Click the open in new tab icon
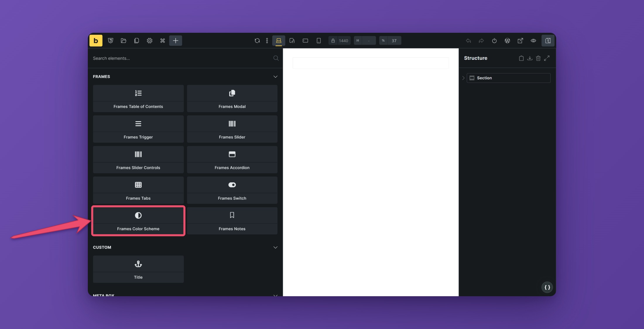 (520, 41)
